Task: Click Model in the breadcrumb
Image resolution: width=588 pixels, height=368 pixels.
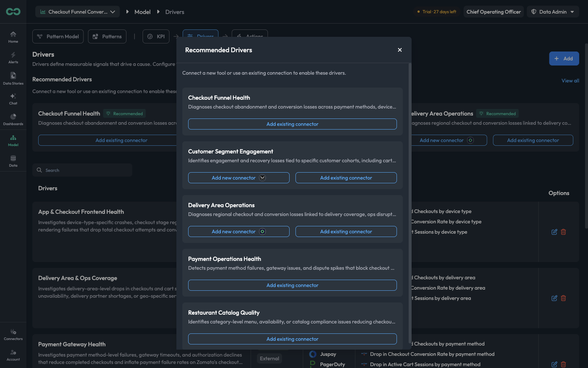Action: [x=143, y=12]
